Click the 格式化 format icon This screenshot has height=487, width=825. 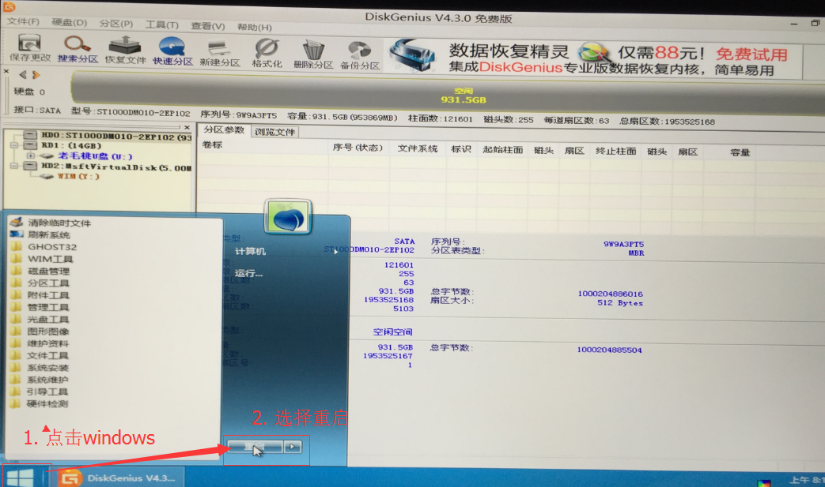click(267, 53)
